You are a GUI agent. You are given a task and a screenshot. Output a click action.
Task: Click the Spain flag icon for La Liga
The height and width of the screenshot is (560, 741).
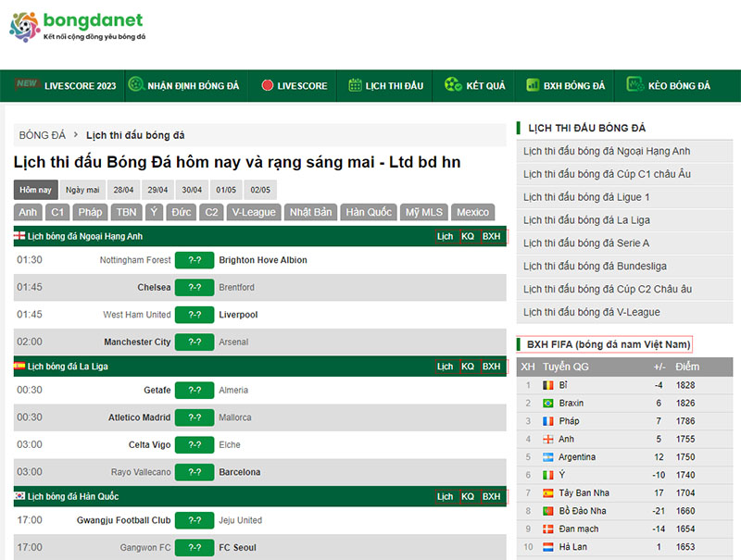19,367
